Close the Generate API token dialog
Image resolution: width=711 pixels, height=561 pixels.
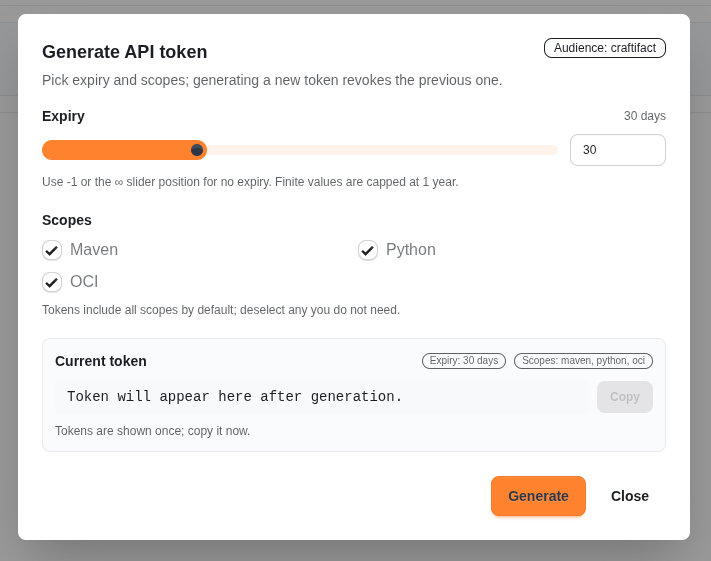coord(629,496)
